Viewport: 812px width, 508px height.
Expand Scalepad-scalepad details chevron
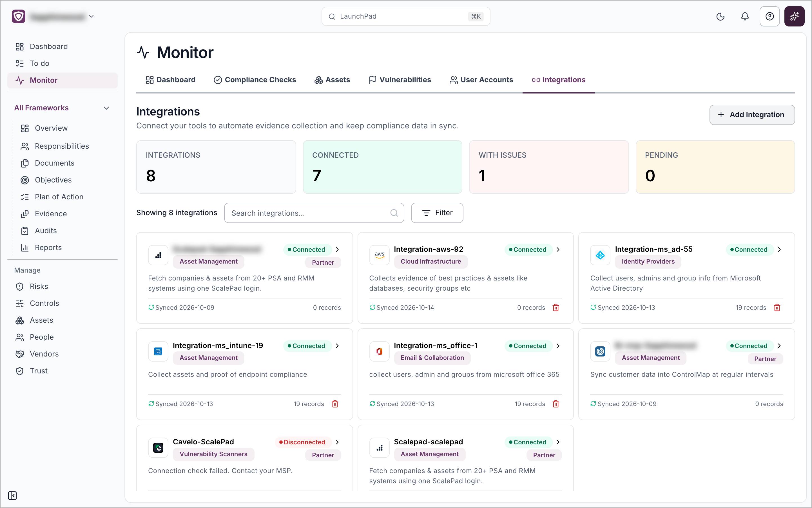point(558,442)
